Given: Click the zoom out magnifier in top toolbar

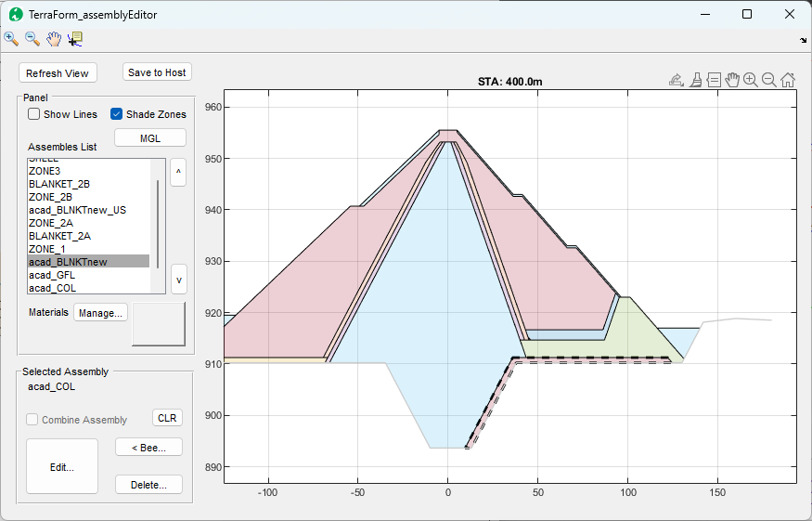Looking at the screenshot, I should tap(32, 38).
